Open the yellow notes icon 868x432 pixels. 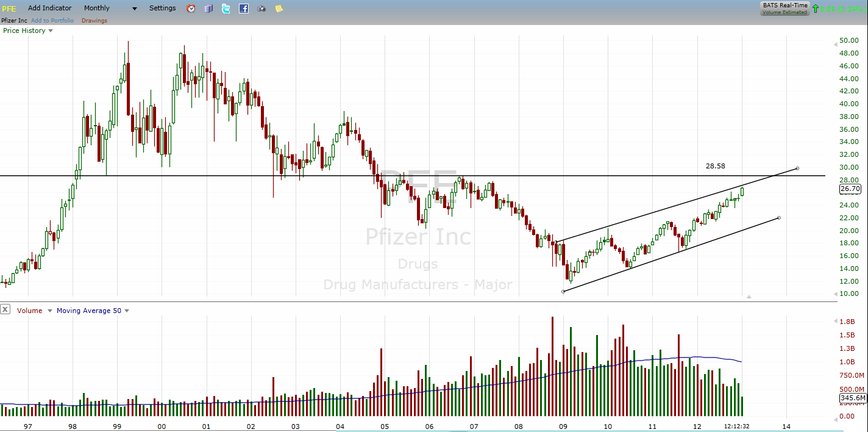(x=279, y=9)
